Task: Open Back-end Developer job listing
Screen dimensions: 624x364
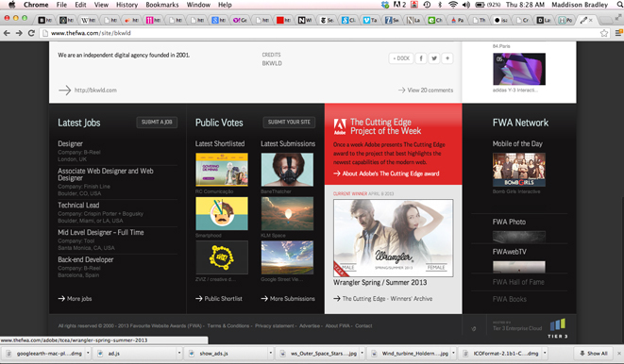Action: click(86, 259)
